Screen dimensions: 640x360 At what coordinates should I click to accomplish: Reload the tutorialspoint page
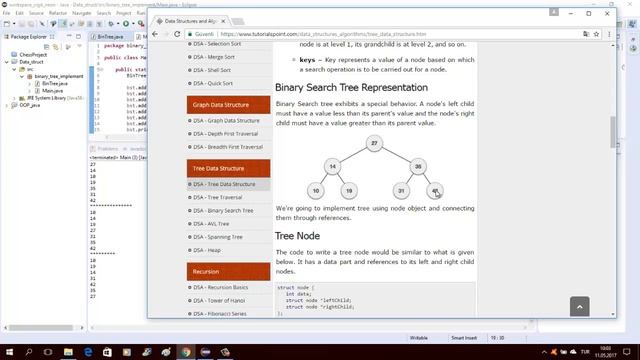click(177, 34)
